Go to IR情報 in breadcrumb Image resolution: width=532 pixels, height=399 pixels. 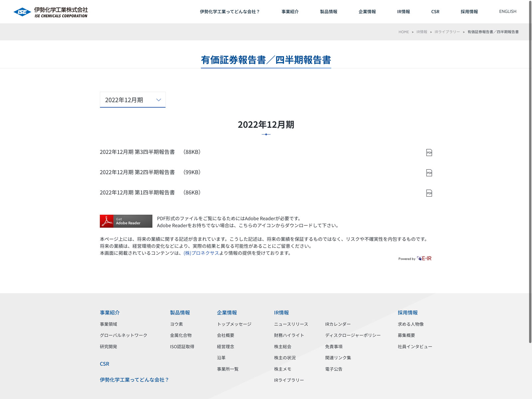(422, 32)
